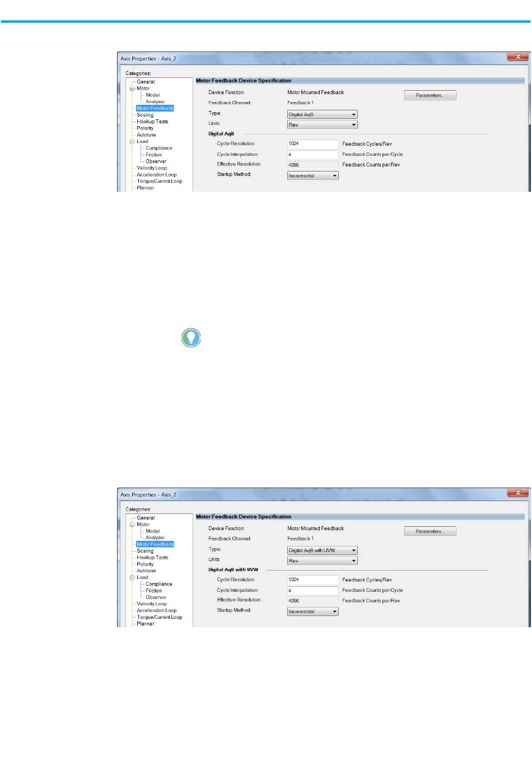This screenshot has width=532, height=783.
Task: Select Analyzer category in AqB with UVW dialog
Action: tap(155, 538)
